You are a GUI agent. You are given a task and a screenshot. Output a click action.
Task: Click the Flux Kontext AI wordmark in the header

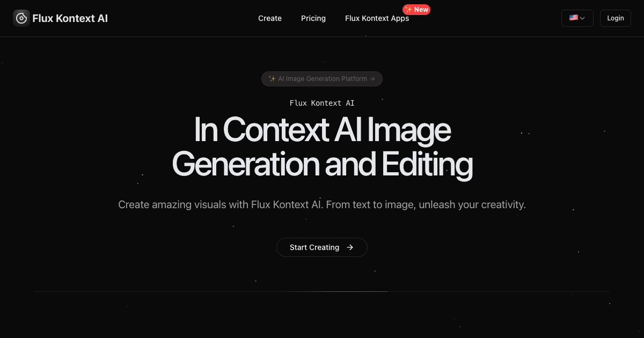point(70,18)
